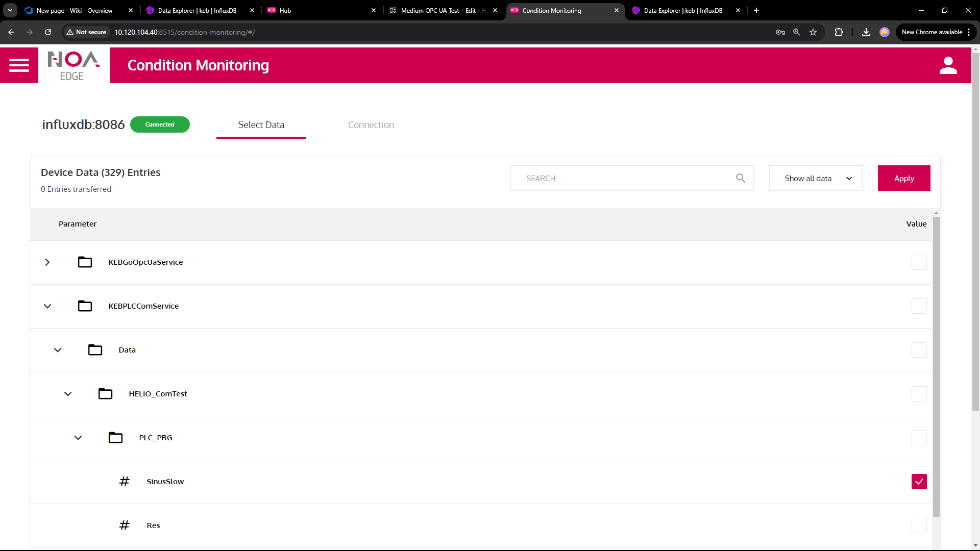Switch to the Connection tab
Screen dimensions: 980x551
[x=371, y=125]
